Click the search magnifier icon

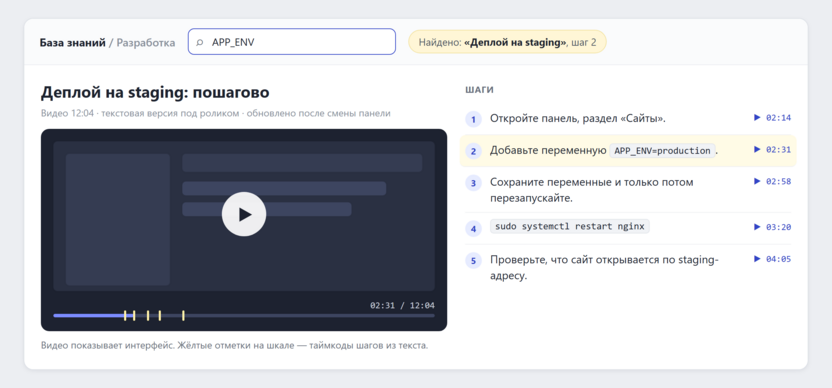[200, 42]
